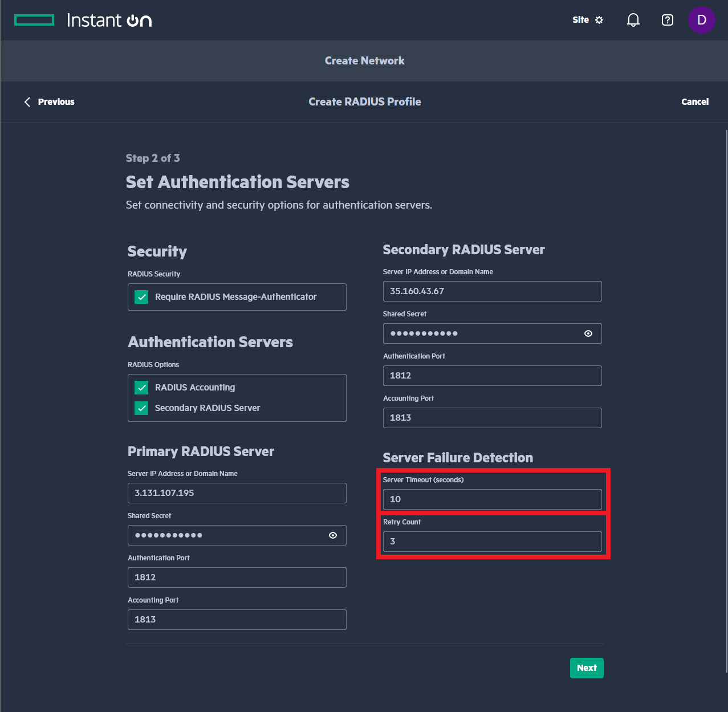
Task: Edit the primary server IP address 3.131.107.195
Action: click(237, 493)
